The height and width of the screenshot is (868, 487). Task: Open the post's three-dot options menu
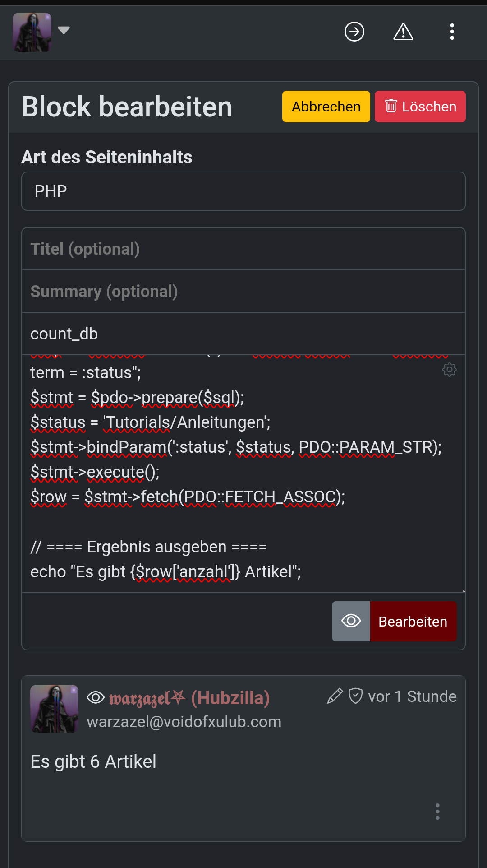pos(437,812)
